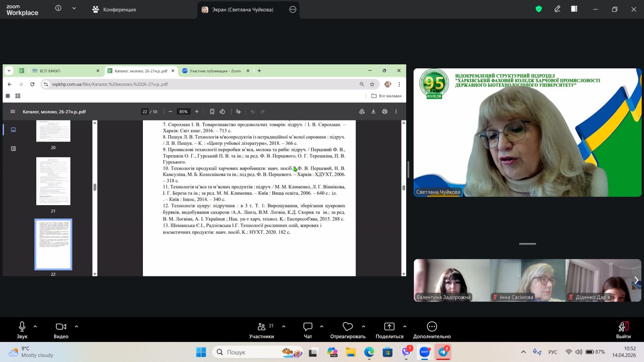Show next participants with the right arrow
644x362 pixels.
coord(636,280)
